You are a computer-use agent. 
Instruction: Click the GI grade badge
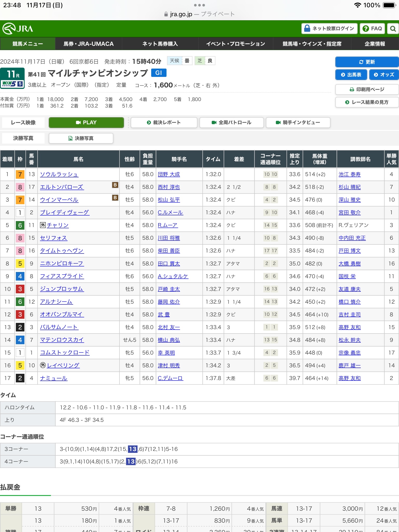(x=159, y=73)
